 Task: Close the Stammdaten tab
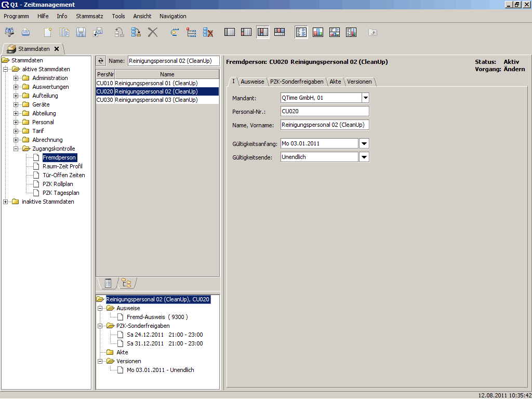point(57,49)
